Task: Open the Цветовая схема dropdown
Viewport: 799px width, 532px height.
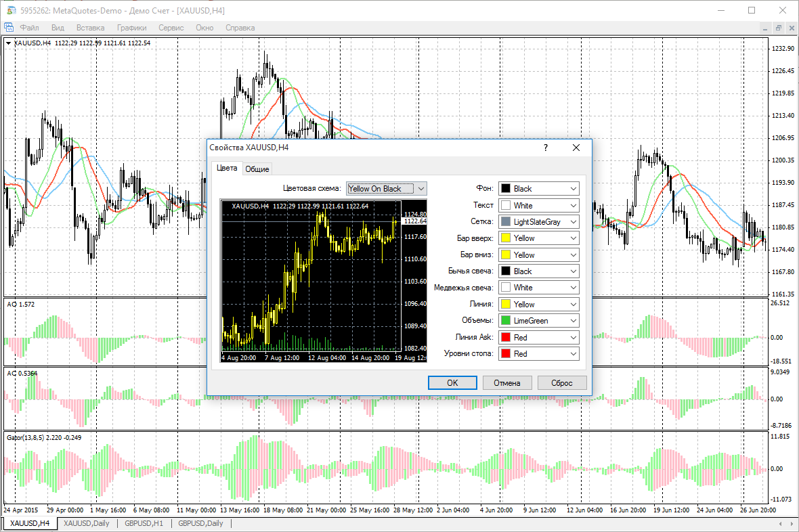Action: 387,189
